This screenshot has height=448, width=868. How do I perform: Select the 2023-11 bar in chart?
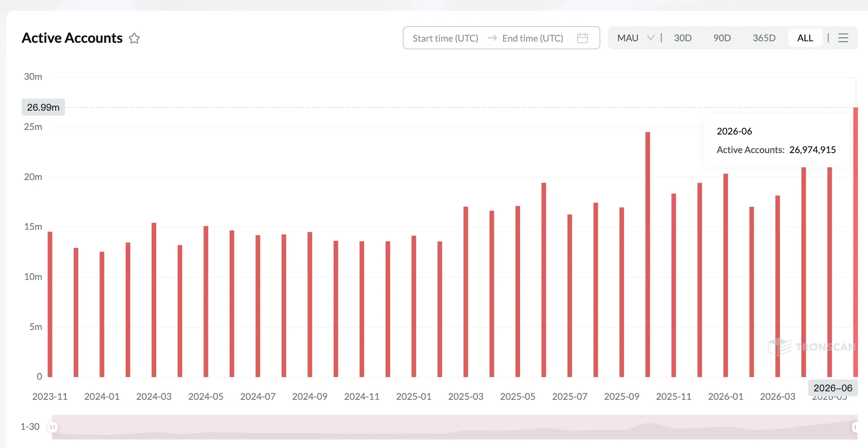click(x=50, y=304)
